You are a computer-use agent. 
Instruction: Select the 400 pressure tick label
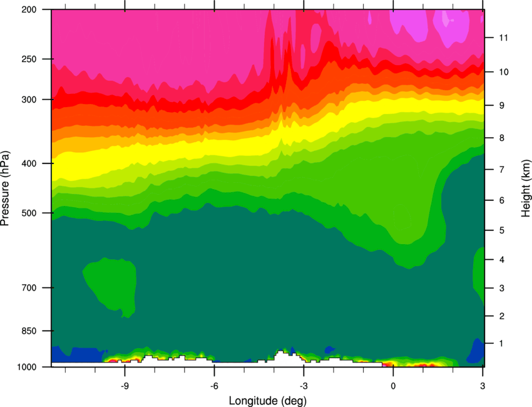29,163
